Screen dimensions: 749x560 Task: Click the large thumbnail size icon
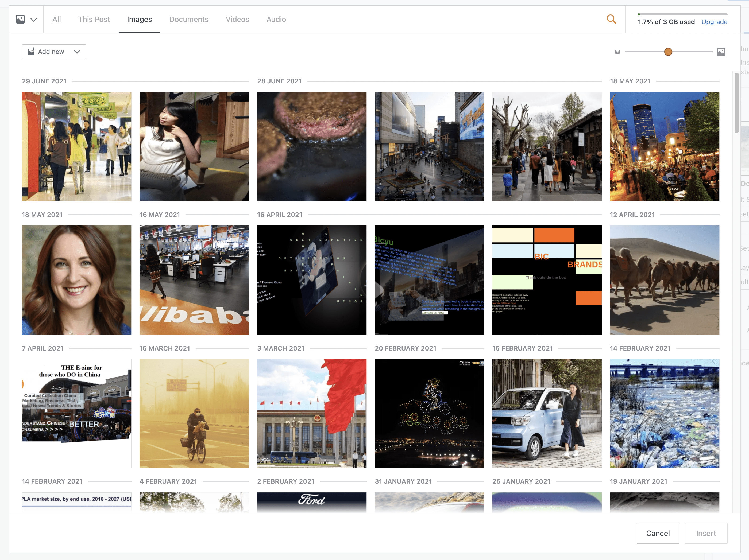[x=721, y=52]
